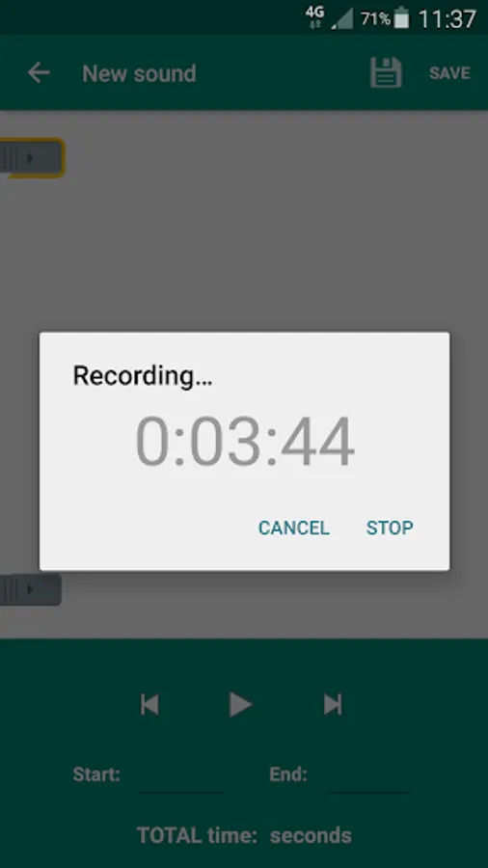Image resolution: width=488 pixels, height=868 pixels.
Task: Tap the battery icon in status bar
Action: click(x=402, y=17)
